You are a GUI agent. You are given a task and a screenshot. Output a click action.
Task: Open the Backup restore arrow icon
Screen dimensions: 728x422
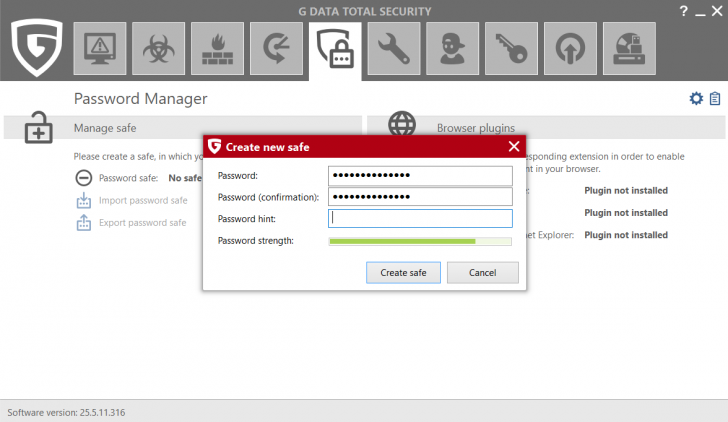click(x=276, y=48)
